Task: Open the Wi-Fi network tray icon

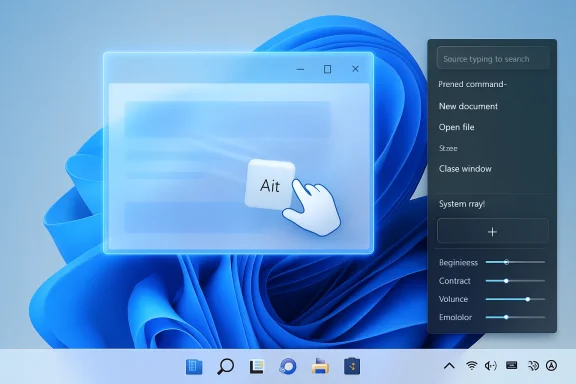Action: coord(471,366)
